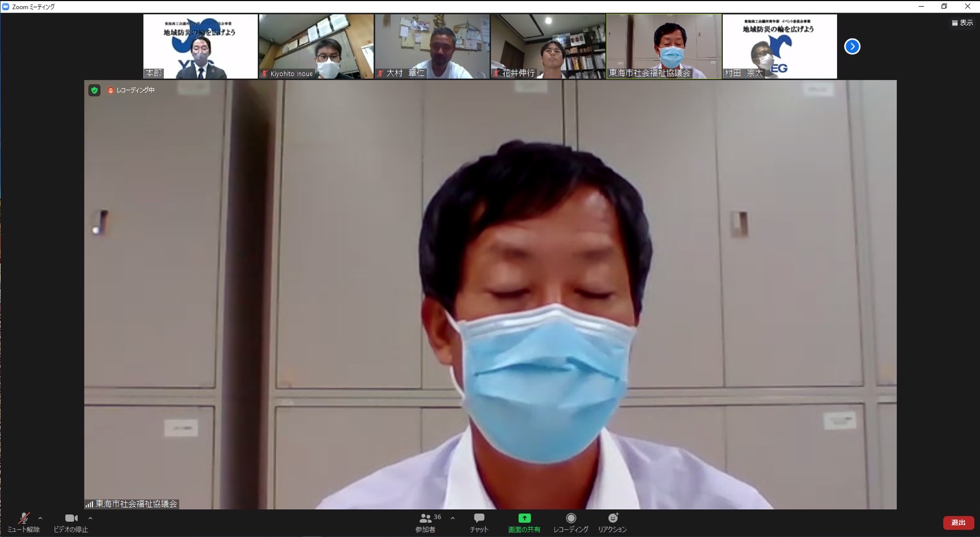Open the チャット chat panel
Viewport: 980px width, 537px height.
coord(479,522)
